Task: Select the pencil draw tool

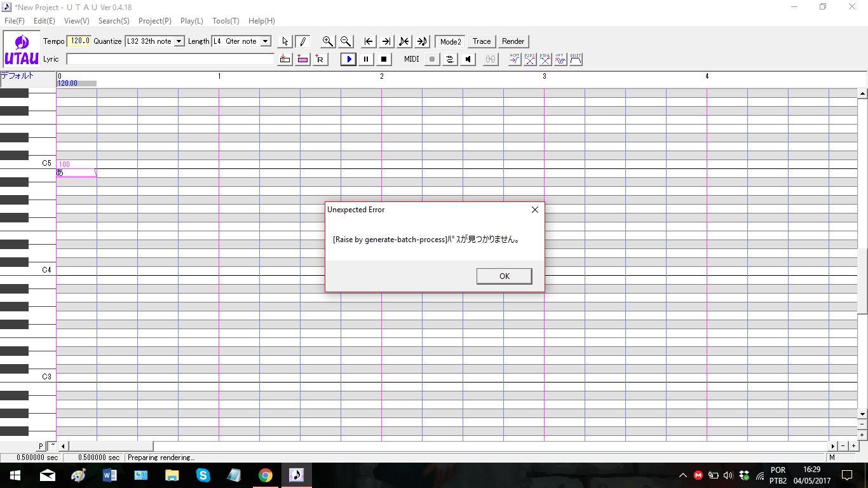Action: click(302, 41)
